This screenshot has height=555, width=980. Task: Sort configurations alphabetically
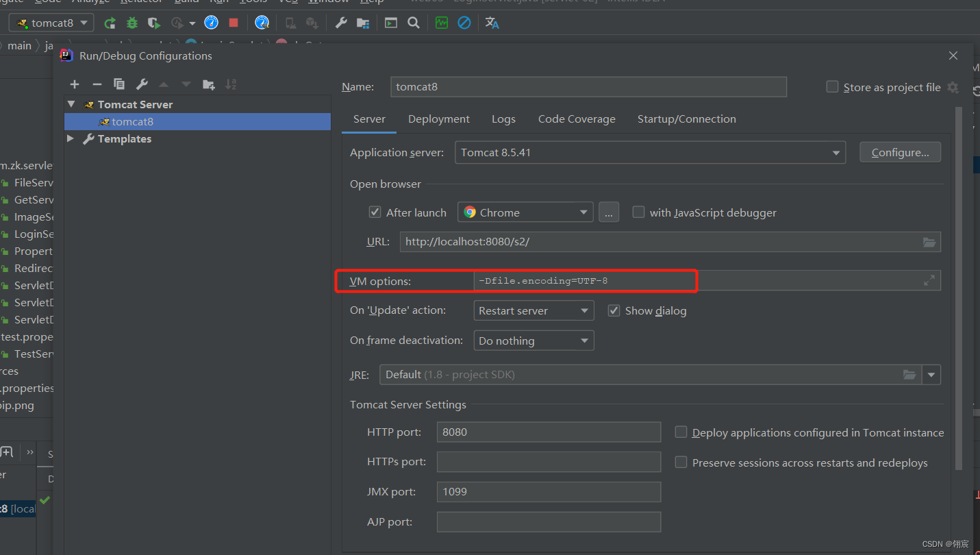[231, 84]
